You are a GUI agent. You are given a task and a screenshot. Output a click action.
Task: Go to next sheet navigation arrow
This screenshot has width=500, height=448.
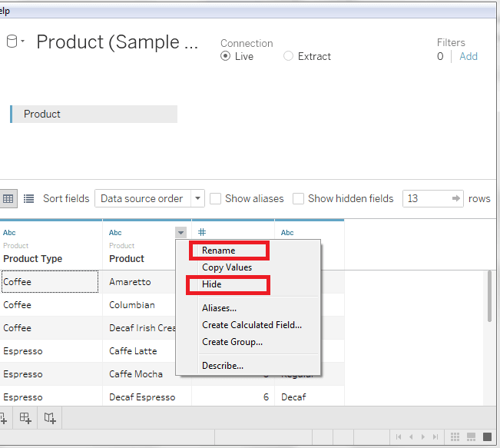(x=423, y=436)
